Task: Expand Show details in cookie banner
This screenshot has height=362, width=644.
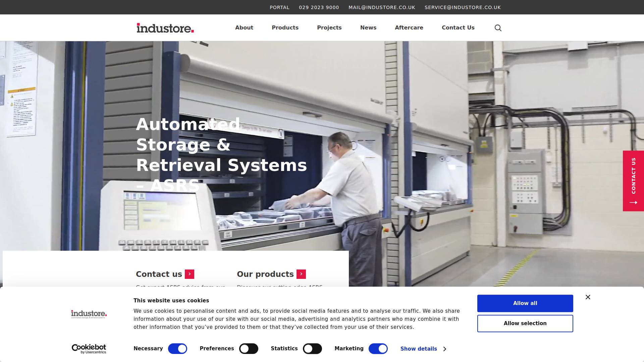Action: pyautogui.click(x=423, y=349)
